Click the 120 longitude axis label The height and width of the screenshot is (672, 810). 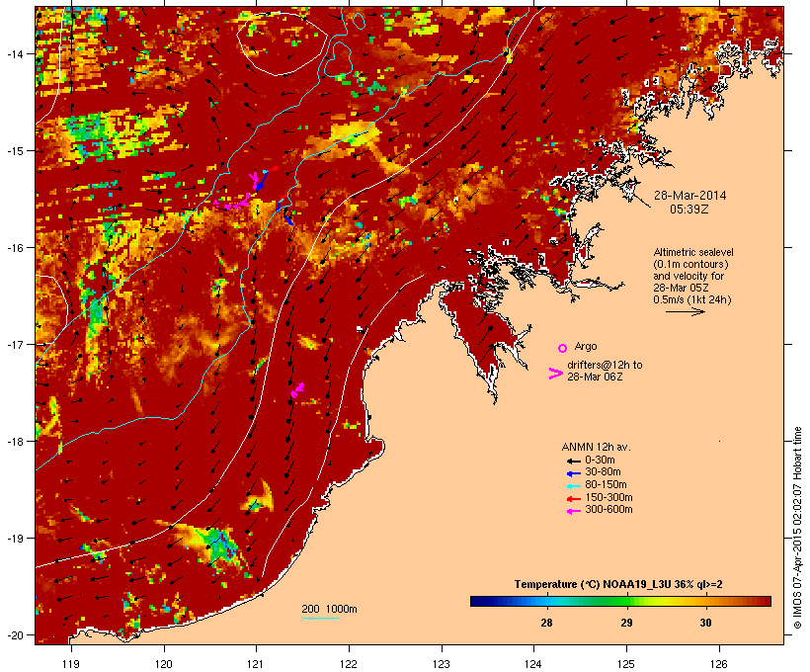pyautogui.click(x=164, y=664)
